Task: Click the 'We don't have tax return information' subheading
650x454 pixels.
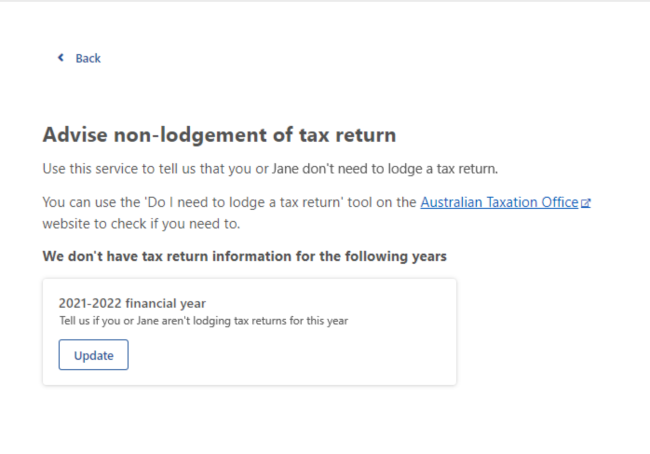Action: pyautogui.click(x=245, y=256)
